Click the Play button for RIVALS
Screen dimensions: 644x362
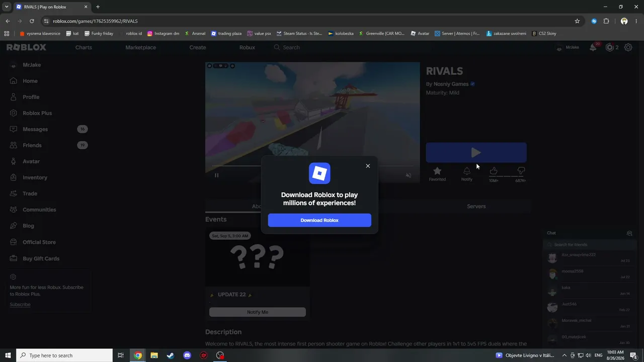(476, 152)
